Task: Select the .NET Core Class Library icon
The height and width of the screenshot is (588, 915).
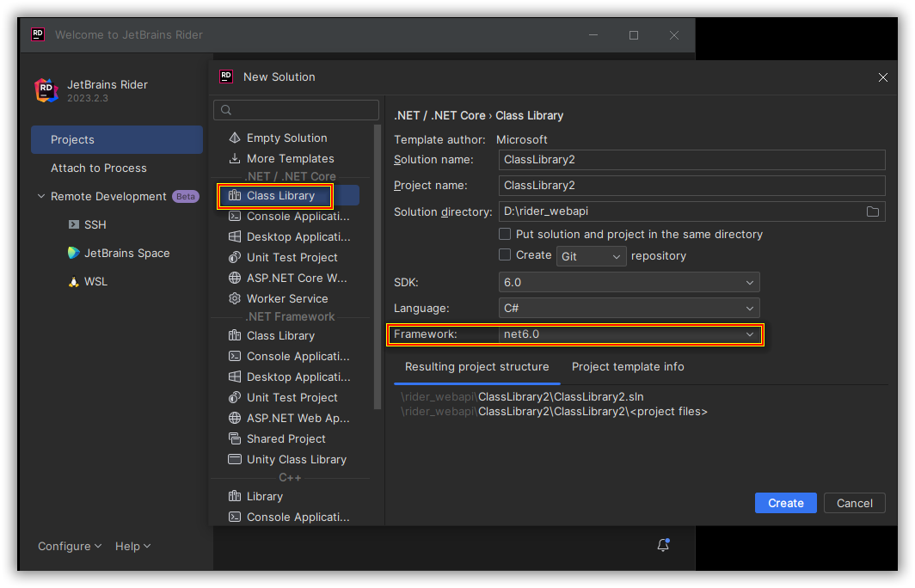Action: point(235,195)
